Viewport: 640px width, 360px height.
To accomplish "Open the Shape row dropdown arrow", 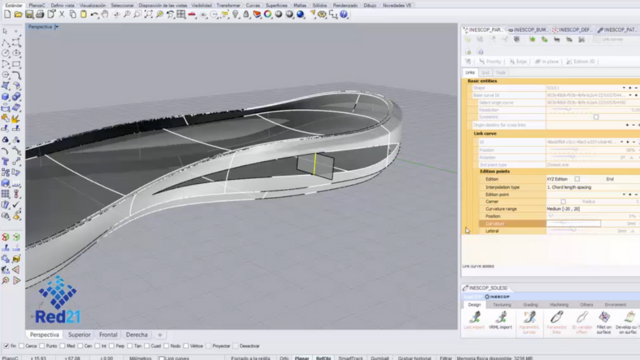I will click(x=624, y=88).
